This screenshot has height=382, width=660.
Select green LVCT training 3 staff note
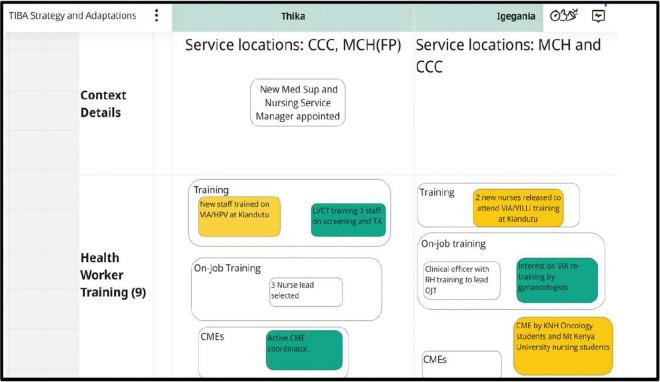[x=348, y=220]
